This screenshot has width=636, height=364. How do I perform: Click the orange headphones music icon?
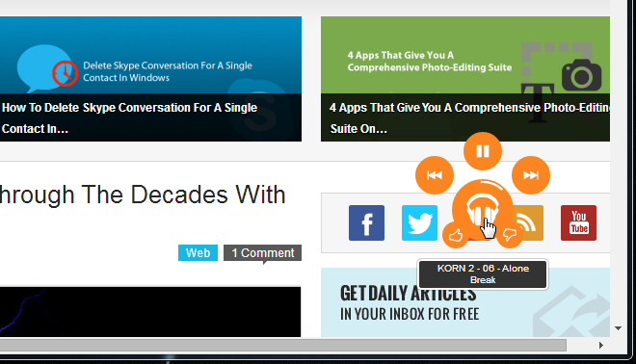click(x=482, y=210)
